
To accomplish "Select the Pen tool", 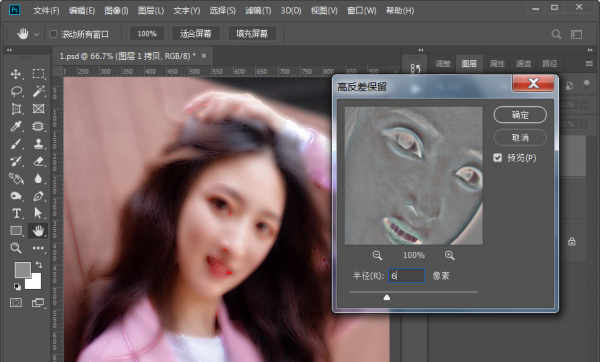I will pyautogui.click(x=38, y=196).
